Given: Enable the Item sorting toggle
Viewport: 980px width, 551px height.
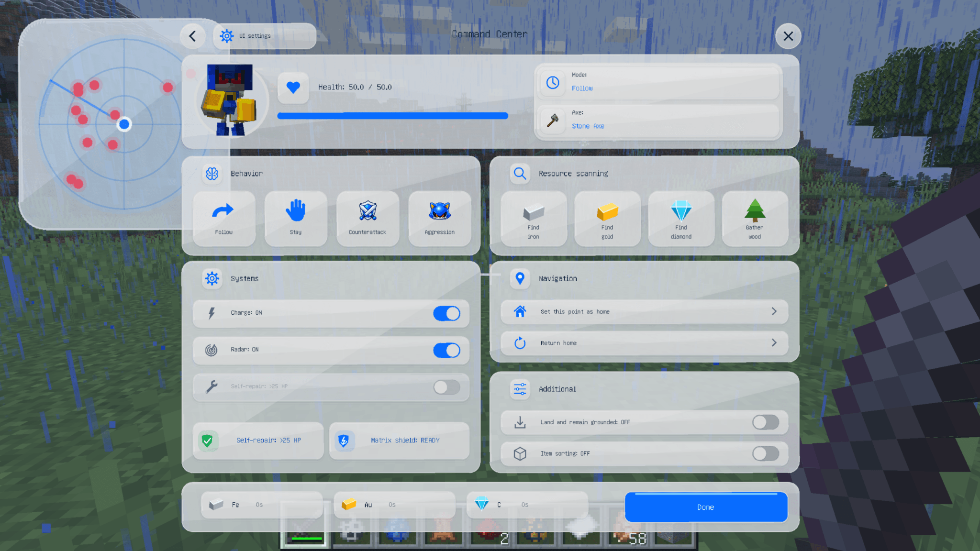Looking at the screenshot, I should 766,453.
